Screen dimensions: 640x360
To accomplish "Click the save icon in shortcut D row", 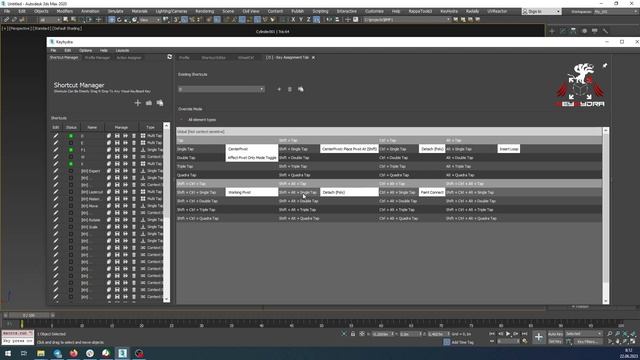I will point(117,136).
